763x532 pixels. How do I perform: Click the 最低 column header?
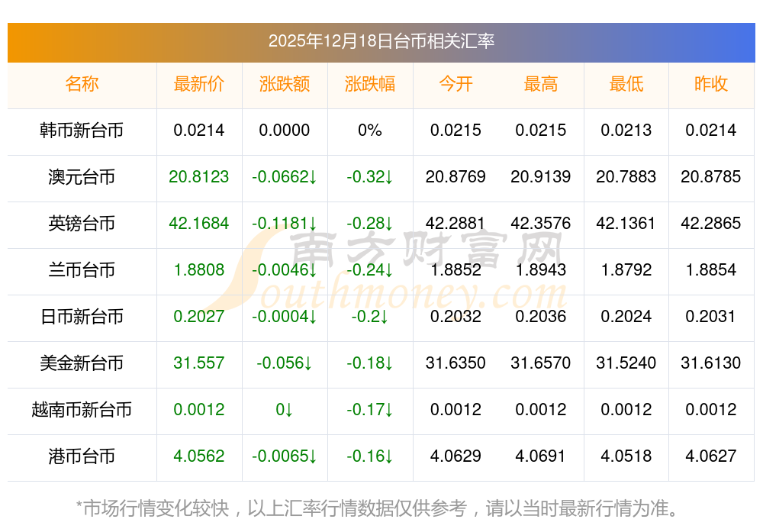[626, 84]
